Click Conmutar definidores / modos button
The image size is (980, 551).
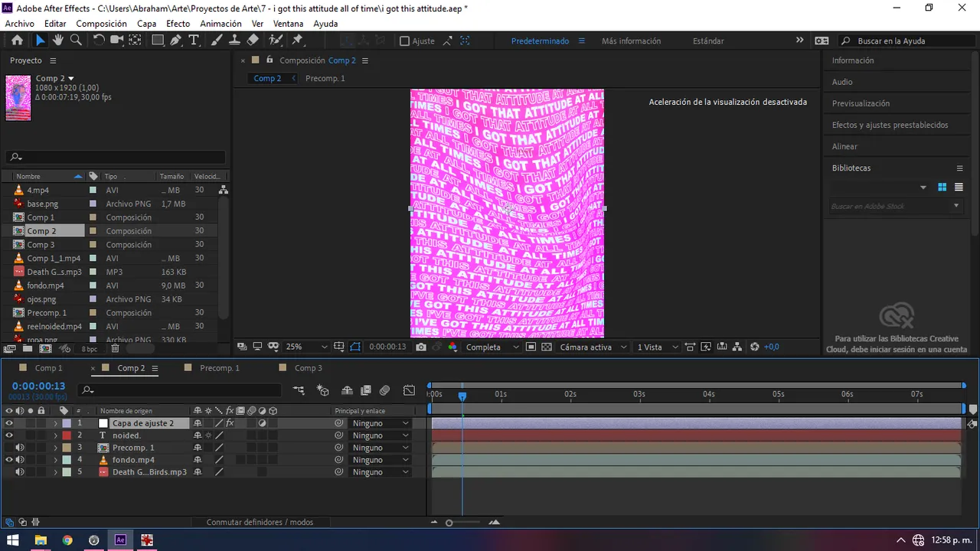click(260, 522)
